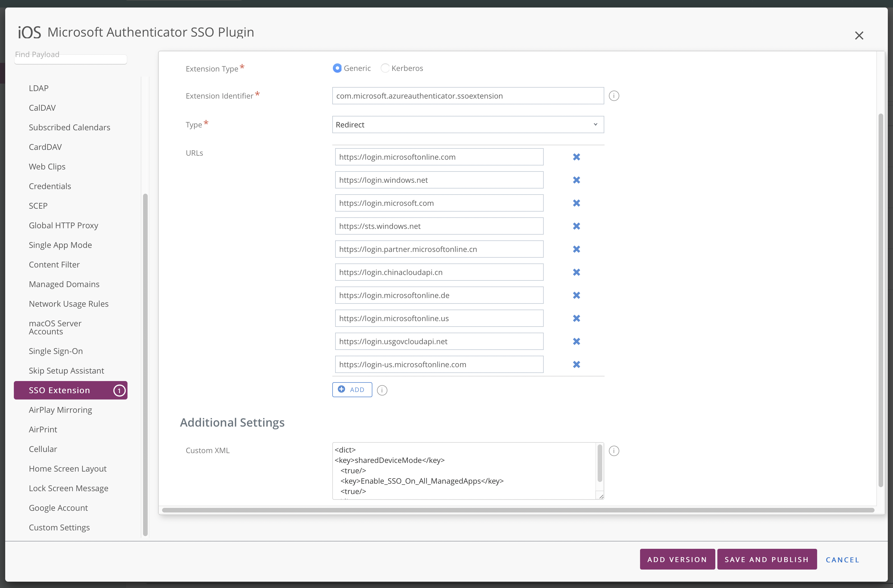This screenshot has width=893, height=588.
Task: Click the Type dropdown chevron arrow
Action: click(x=595, y=125)
